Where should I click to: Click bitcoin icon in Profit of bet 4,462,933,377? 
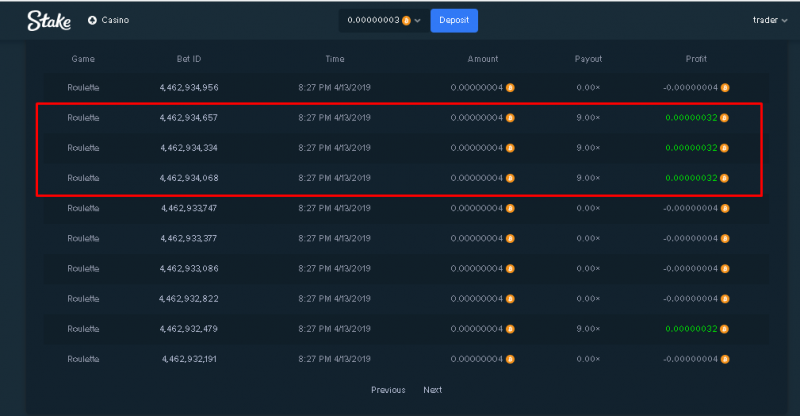pyautogui.click(x=725, y=238)
